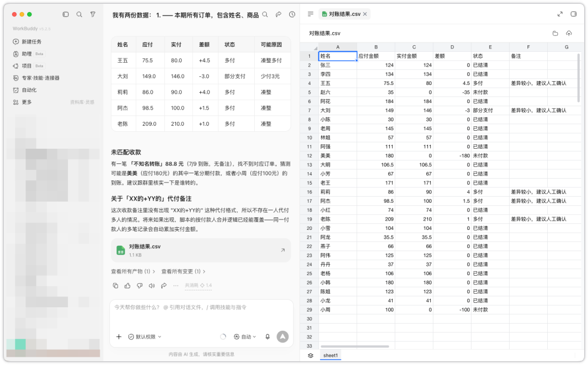Open the file list menu icon beside the tab

(x=310, y=14)
